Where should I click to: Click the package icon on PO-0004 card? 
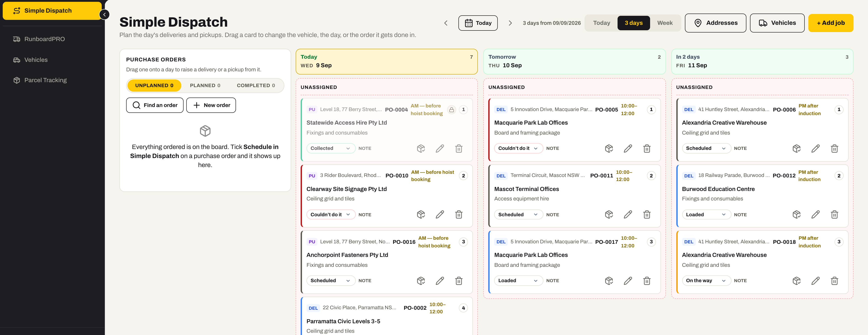coord(421,148)
